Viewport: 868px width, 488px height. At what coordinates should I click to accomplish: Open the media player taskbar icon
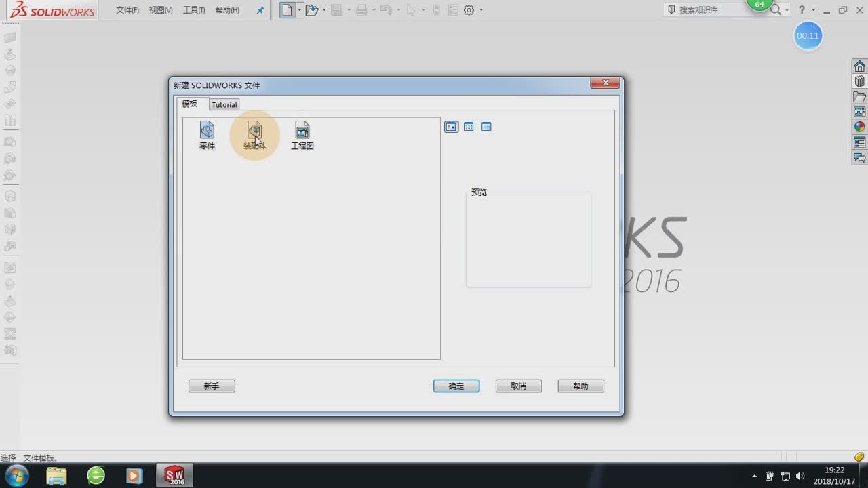click(134, 476)
